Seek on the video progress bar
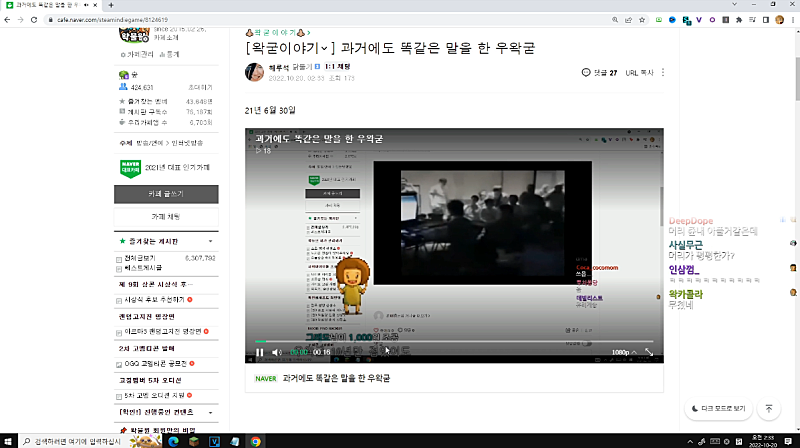 454,341
